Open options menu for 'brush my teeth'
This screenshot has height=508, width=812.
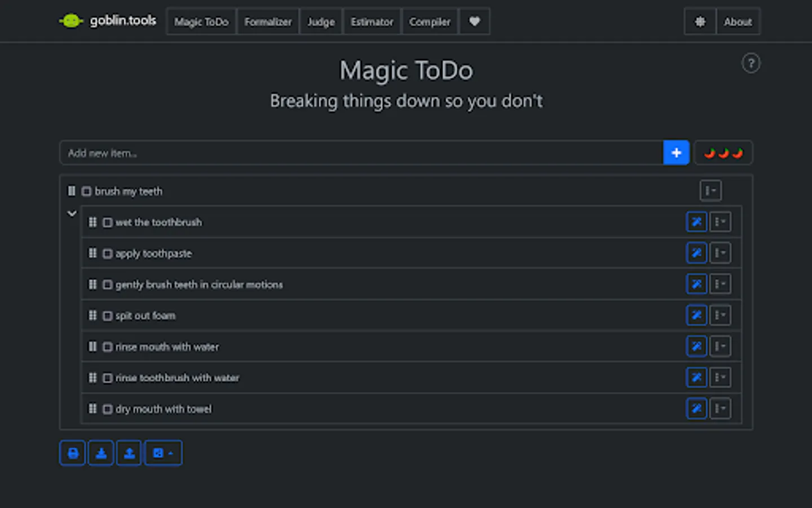pyautogui.click(x=710, y=191)
